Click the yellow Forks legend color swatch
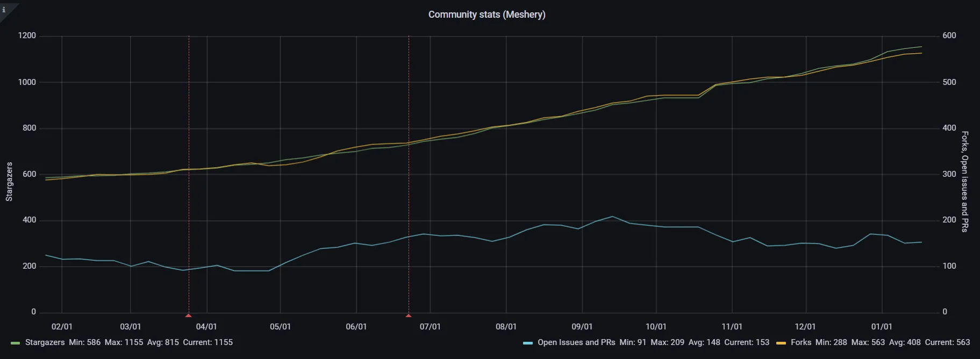 point(781,343)
